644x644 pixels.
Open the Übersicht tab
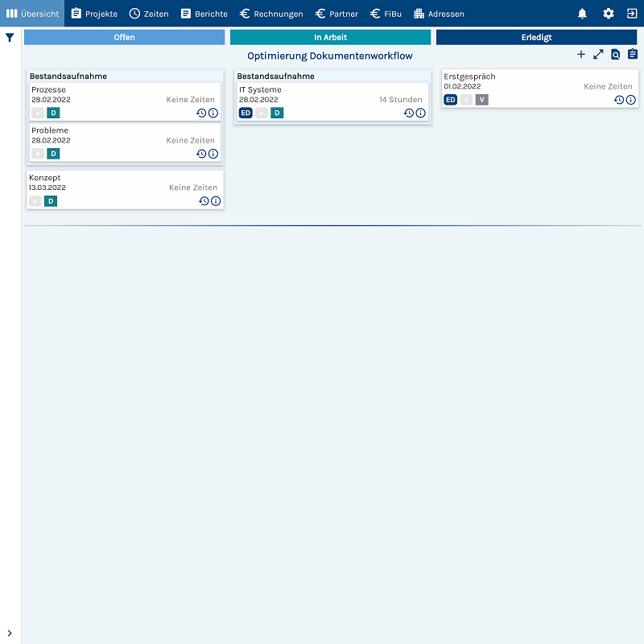tap(32, 14)
